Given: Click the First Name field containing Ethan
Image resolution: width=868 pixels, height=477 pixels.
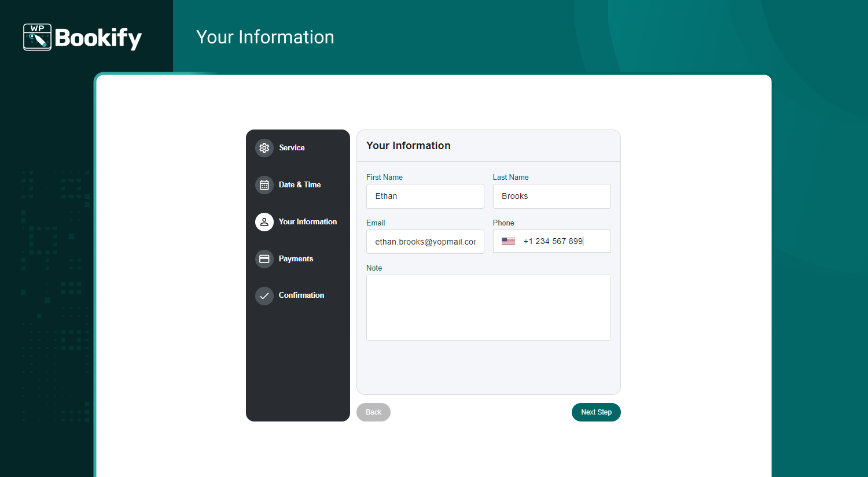Looking at the screenshot, I should [425, 196].
